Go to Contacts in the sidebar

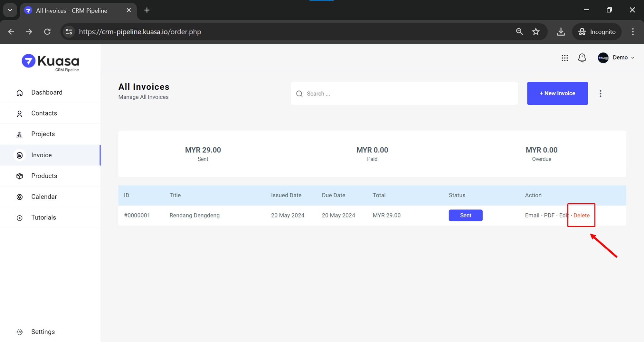pyautogui.click(x=44, y=113)
